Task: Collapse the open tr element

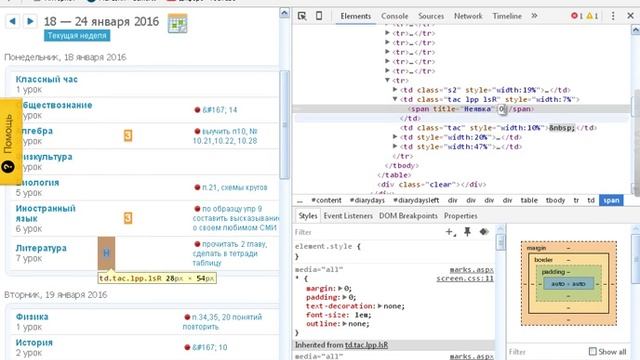Action: click(387, 80)
